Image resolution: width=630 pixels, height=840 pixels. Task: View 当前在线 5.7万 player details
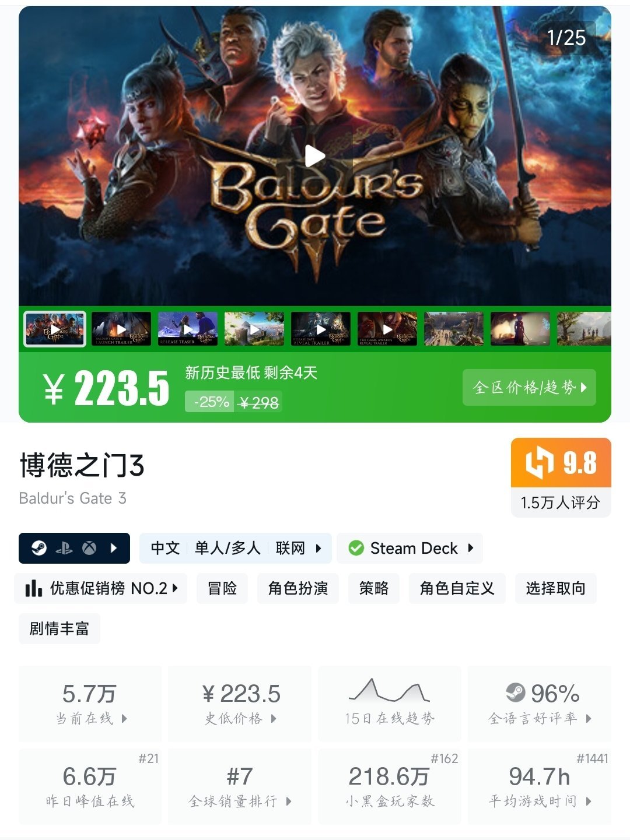[x=90, y=704]
